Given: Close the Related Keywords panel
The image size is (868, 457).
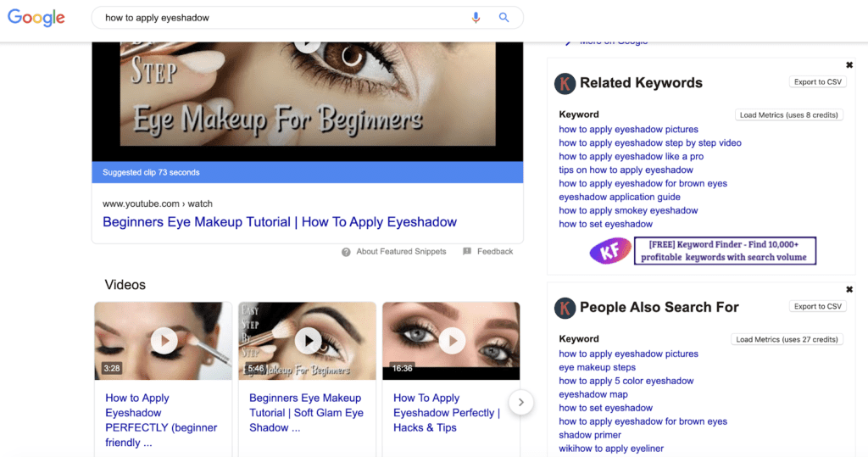Looking at the screenshot, I should [849, 65].
